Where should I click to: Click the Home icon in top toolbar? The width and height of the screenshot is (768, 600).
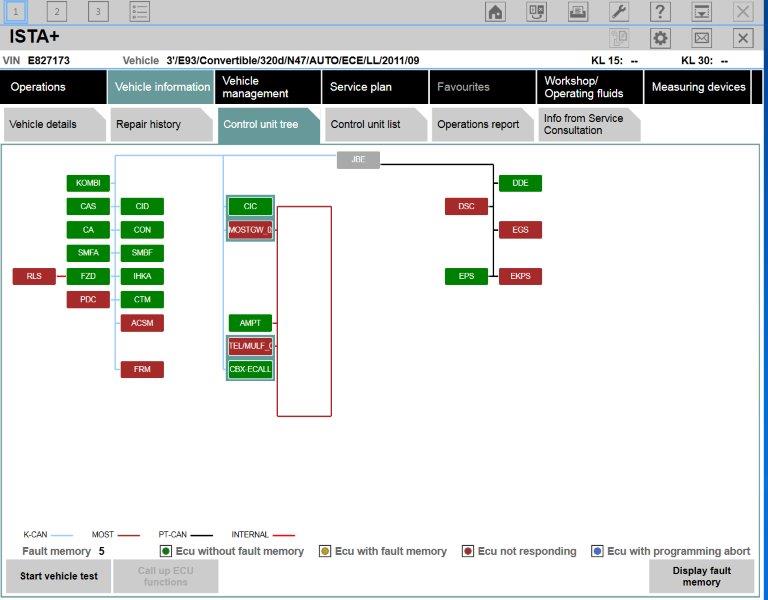tap(495, 12)
